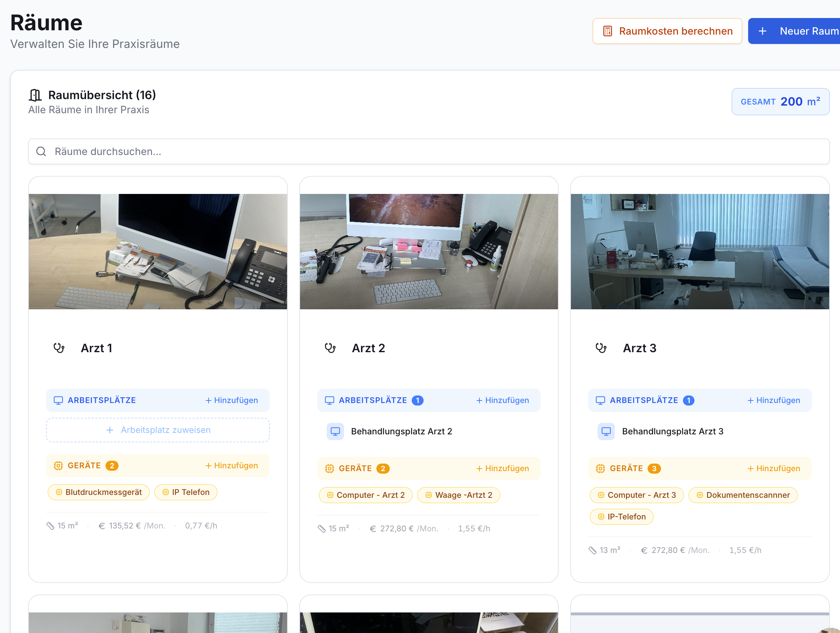The height and width of the screenshot is (633, 840).
Task: Click the stethoscope icon of Arzt 1
Action: click(x=59, y=348)
